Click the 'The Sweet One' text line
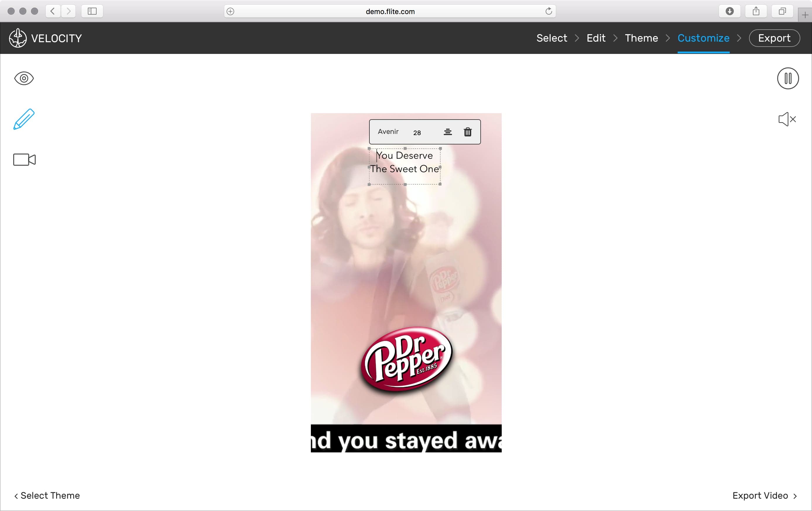812x511 pixels. point(405,169)
